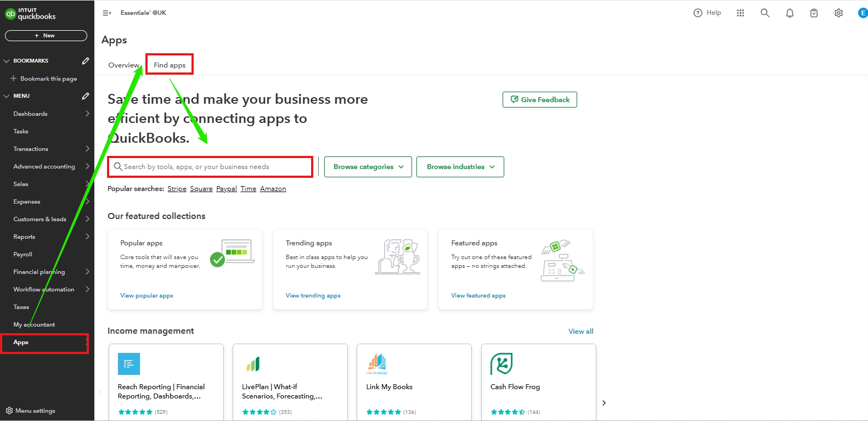The height and width of the screenshot is (421, 868).
Task: Collapse the sidebar navigation menu icon
Action: point(106,13)
